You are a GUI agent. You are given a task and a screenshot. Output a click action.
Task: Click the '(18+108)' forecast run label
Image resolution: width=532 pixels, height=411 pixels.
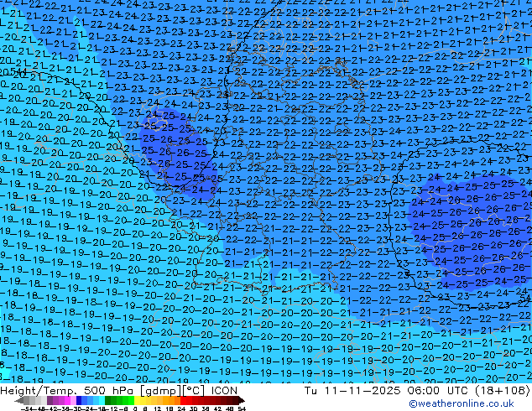pos(503,391)
